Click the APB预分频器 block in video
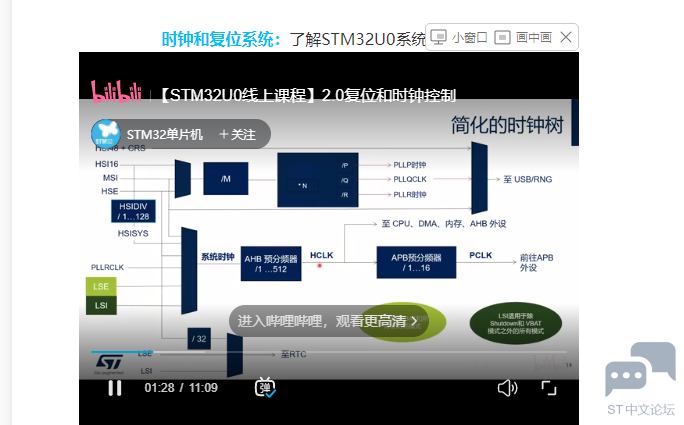 tap(417, 262)
